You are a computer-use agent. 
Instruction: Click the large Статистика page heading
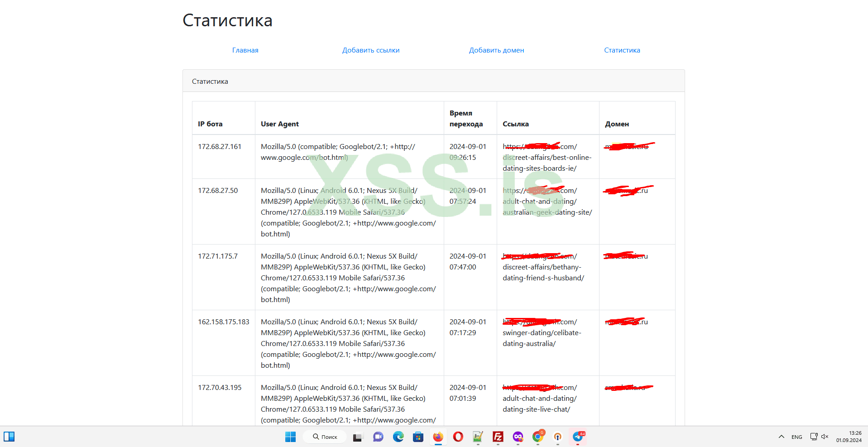pyautogui.click(x=227, y=20)
